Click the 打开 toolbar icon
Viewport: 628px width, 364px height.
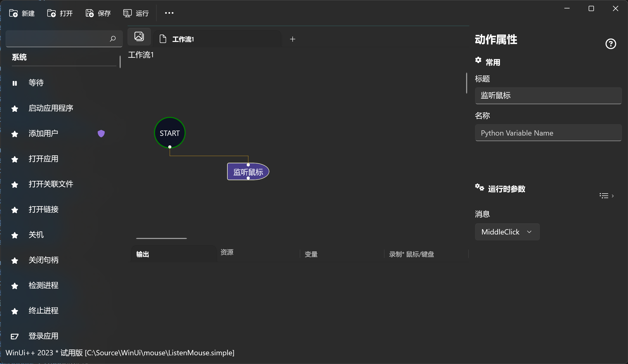click(x=51, y=13)
